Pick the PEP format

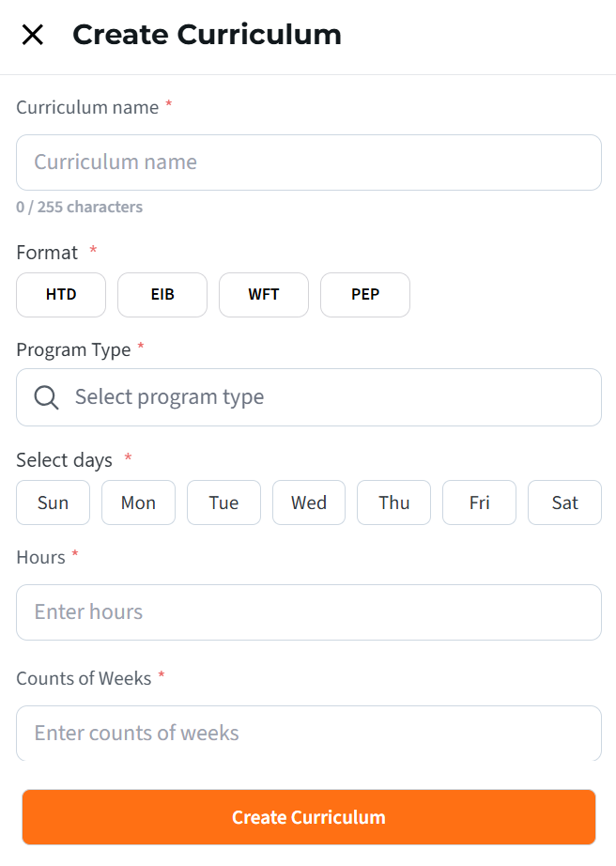(365, 295)
